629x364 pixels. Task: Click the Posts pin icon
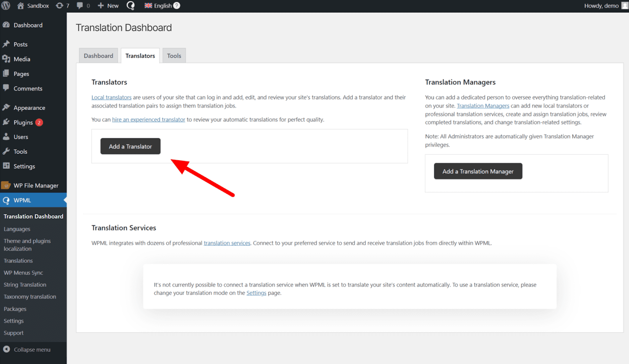pos(6,44)
